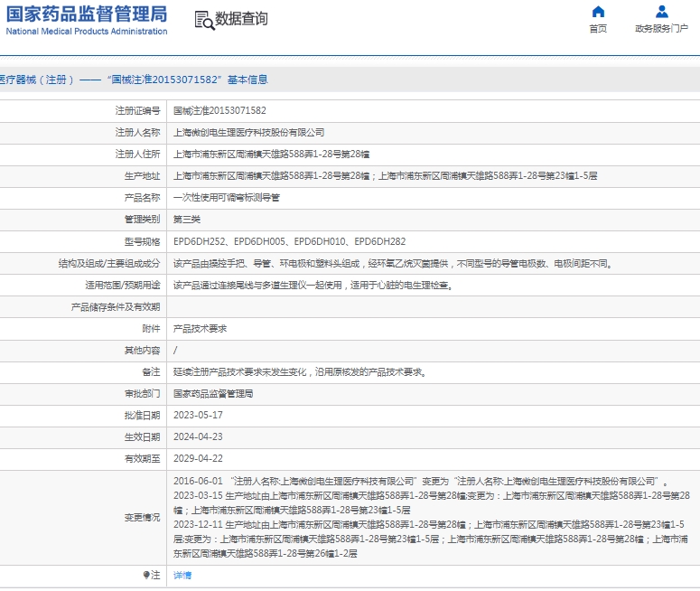Image resolution: width=700 pixels, height=591 pixels.
Task: Select model spec EPD6DH252、EPD6DH005 value
Action: click(289, 241)
